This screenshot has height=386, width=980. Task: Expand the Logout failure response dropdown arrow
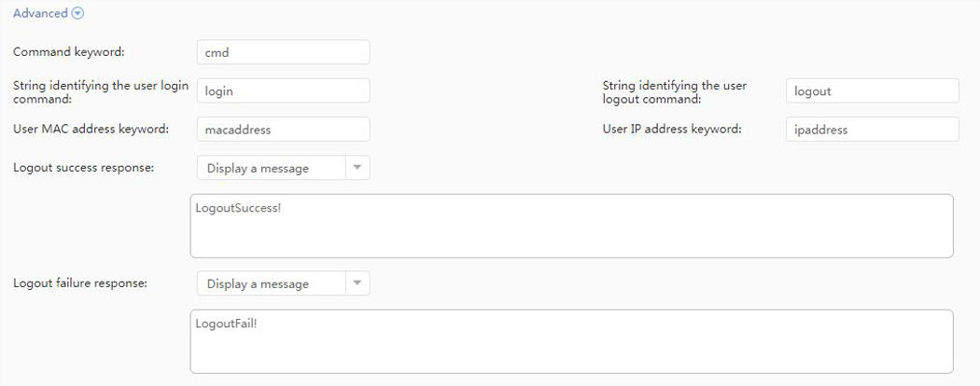357,283
